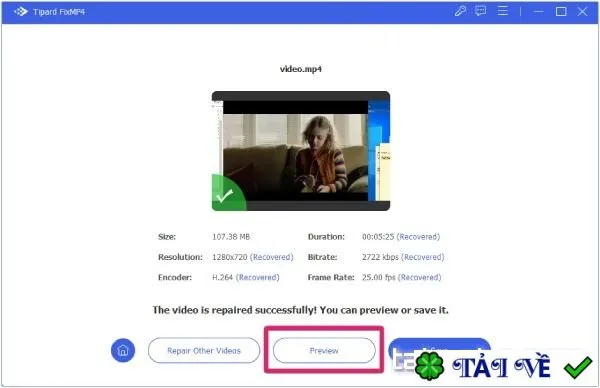Open the feedback chat icon
Viewport: 600px width, 388px height.
pyautogui.click(x=481, y=11)
